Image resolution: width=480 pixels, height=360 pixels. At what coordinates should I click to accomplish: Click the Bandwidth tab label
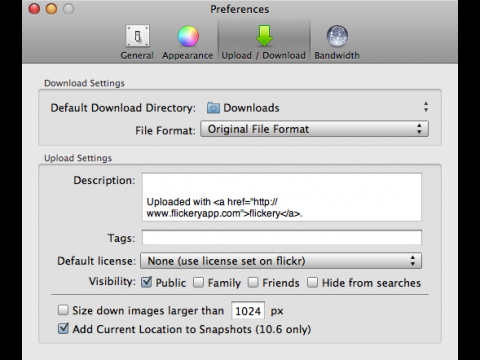[337, 55]
